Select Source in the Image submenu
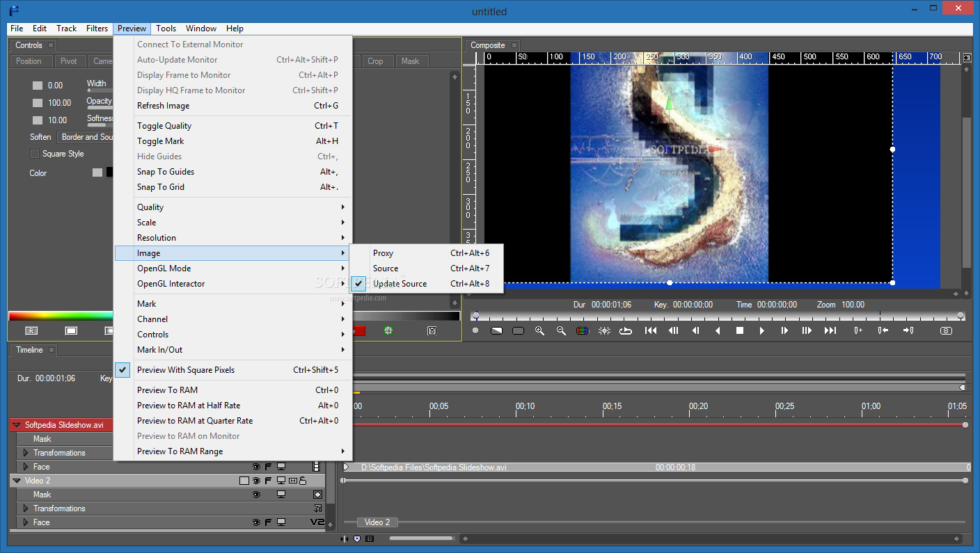Image resolution: width=980 pixels, height=553 pixels. click(x=426, y=269)
